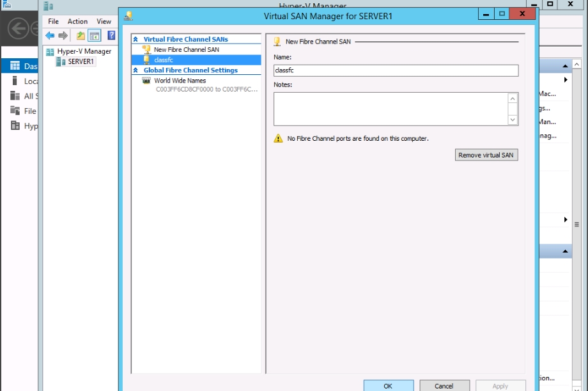Click inside the Notes text area
588x391 pixels.
pyautogui.click(x=390, y=109)
